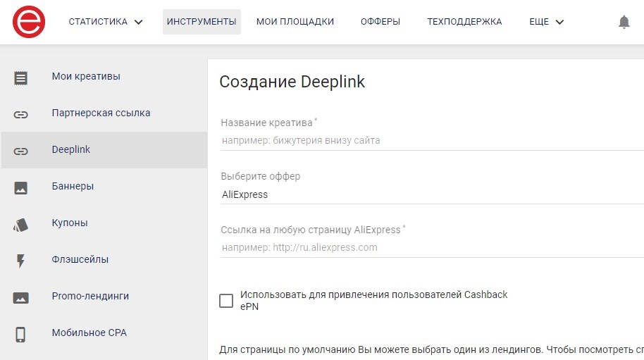Click the Название креатива input field
Image resolution: width=644 pixels, height=360 pixels.
click(432, 140)
